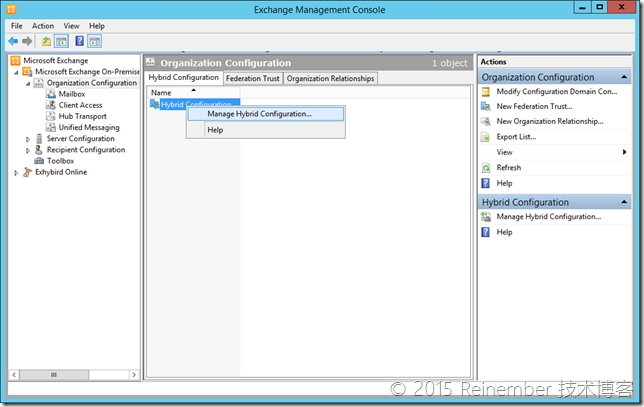Sort list by the Name column header

[x=193, y=92]
